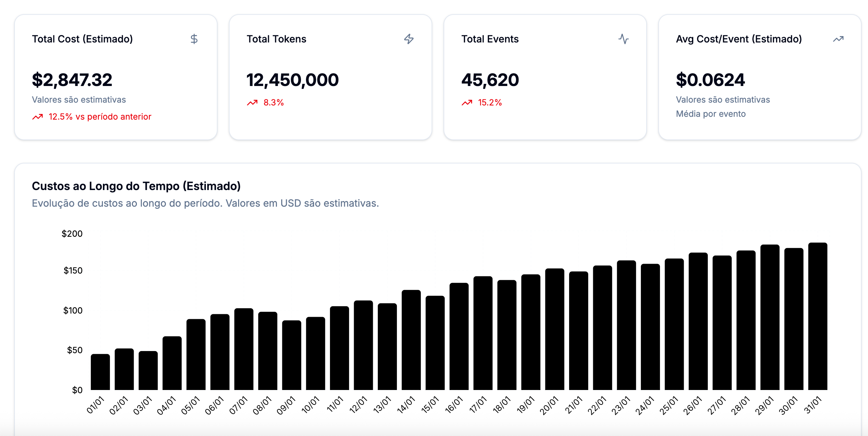The height and width of the screenshot is (436, 868).
Task: Select the chart bar for 07/01
Action: coord(244,349)
